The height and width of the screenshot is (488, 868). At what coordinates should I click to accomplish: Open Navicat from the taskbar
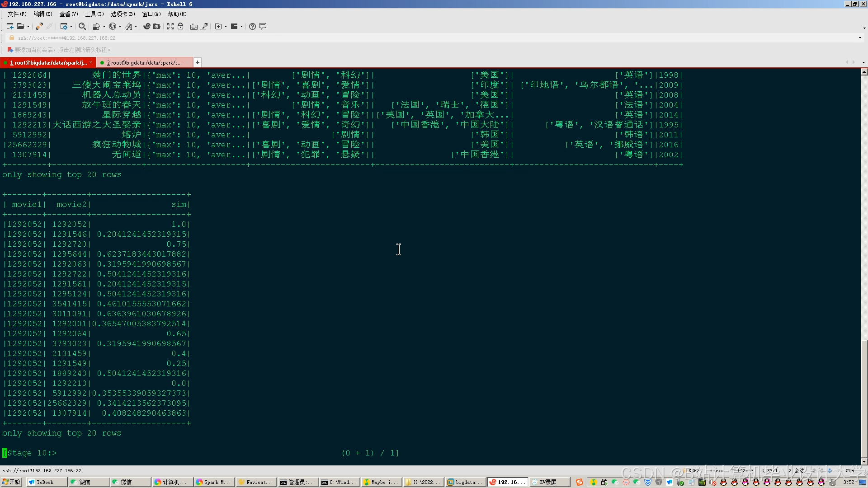pos(255,482)
